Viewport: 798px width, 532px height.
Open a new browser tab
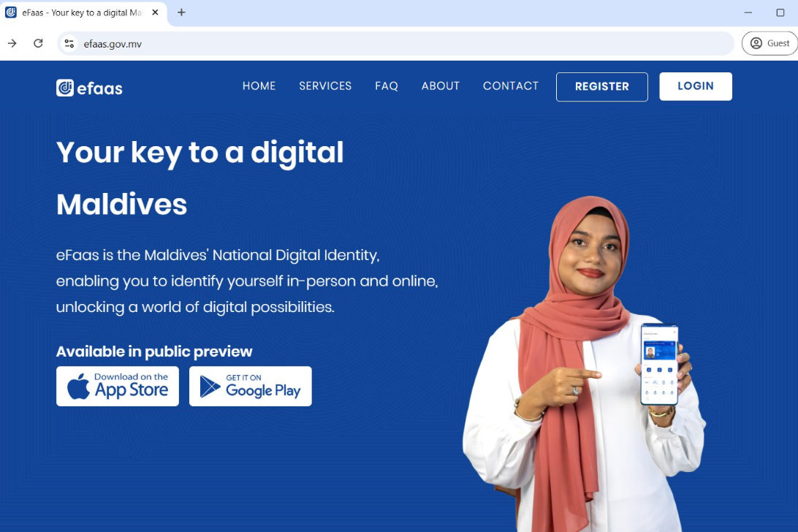point(181,12)
